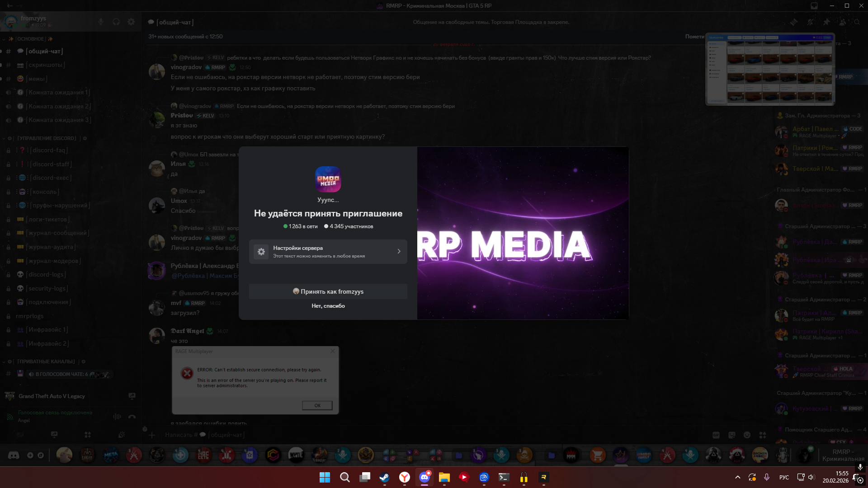Open the discord-faq channel
This screenshot has width=868, height=488.
pyautogui.click(x=48, y=150)
